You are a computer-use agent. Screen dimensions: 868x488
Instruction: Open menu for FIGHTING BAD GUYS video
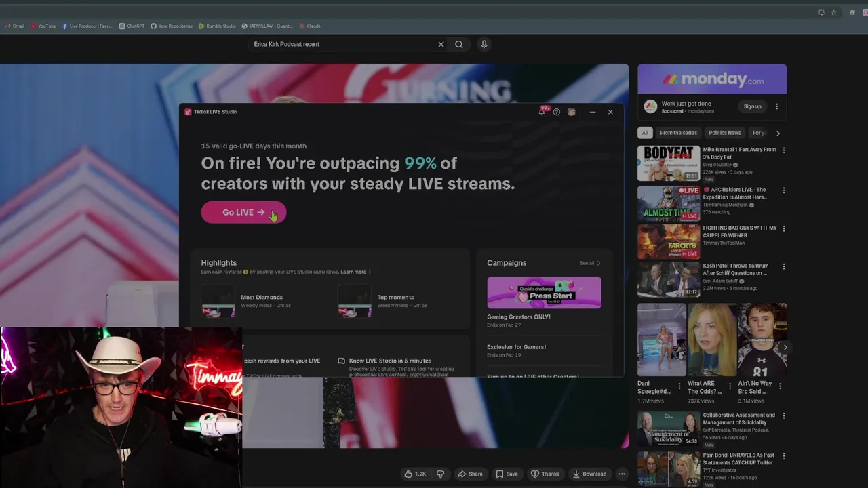784,228
